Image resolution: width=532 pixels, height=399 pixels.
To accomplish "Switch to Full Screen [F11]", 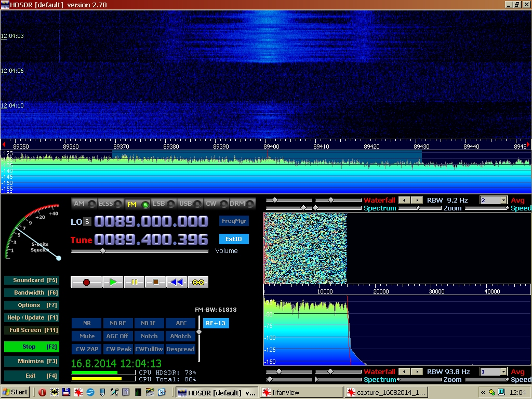I will 32,330.
